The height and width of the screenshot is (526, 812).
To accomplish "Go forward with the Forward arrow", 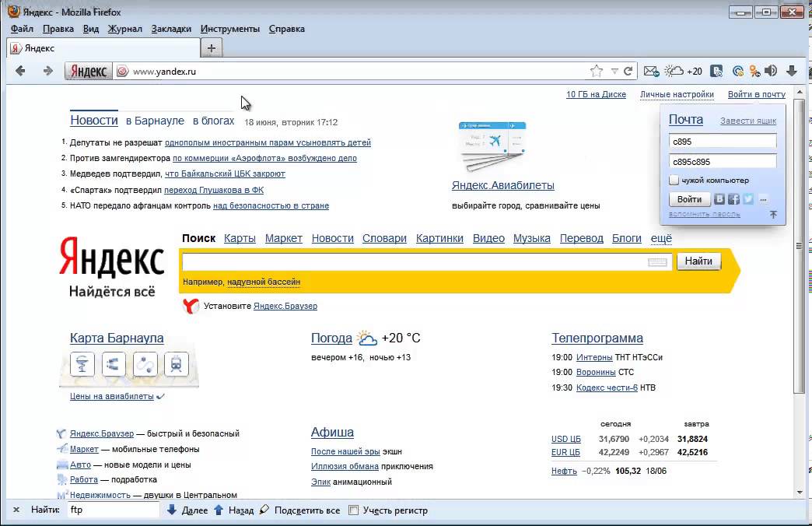I will click(47, 71).
